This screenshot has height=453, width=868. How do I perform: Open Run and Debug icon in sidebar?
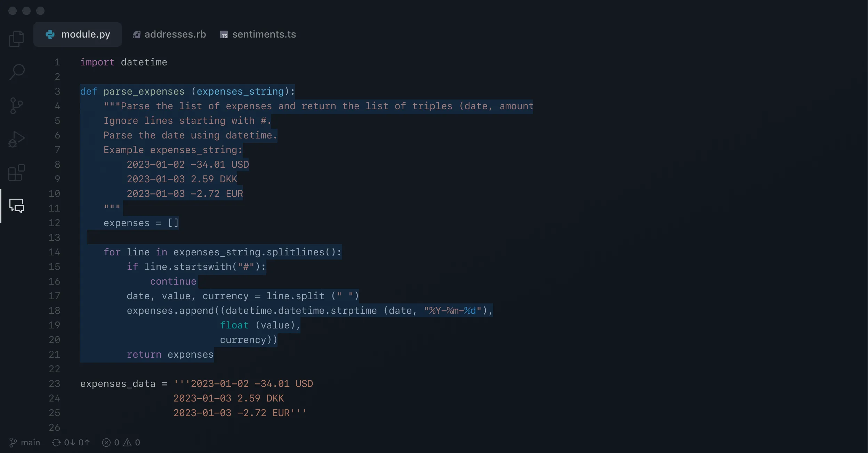pyautogui.click(x=16, y=139)
